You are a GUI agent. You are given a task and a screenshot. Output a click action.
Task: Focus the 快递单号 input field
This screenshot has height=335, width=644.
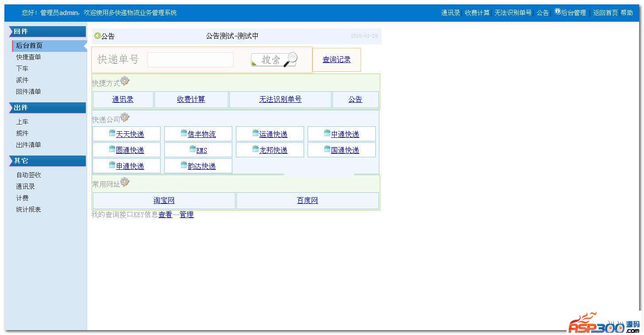pyautogui.click(x=190, y=60)
